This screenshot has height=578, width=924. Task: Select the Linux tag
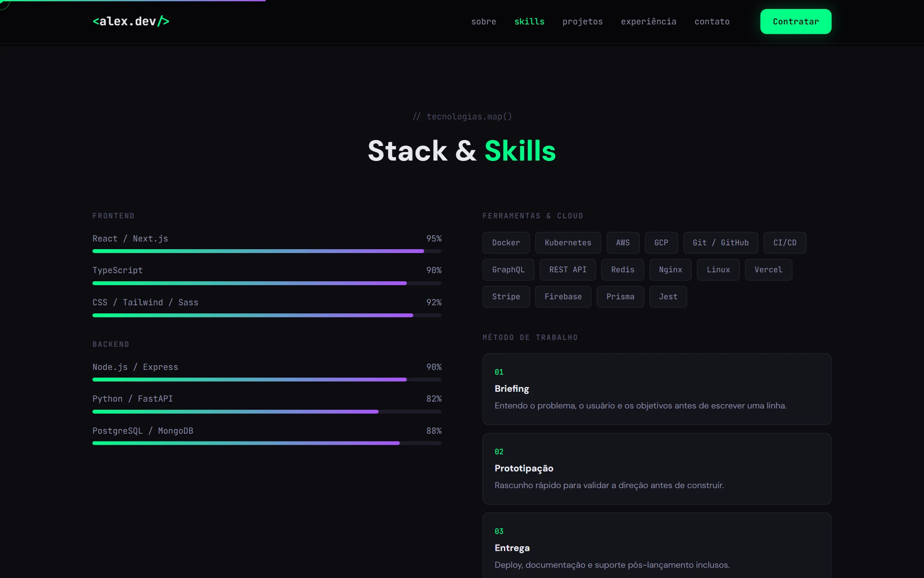tap(718, 270)
